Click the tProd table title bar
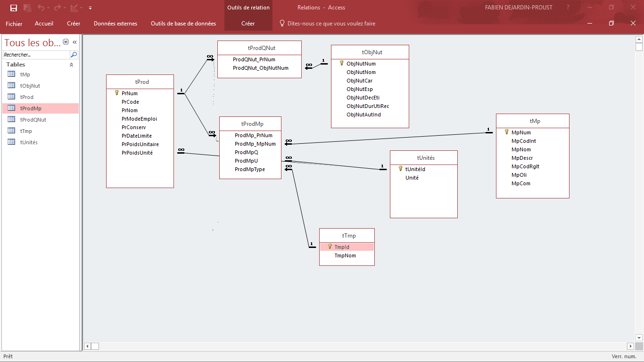The width and height of the screenshot is (644, 362). point(140,82)
